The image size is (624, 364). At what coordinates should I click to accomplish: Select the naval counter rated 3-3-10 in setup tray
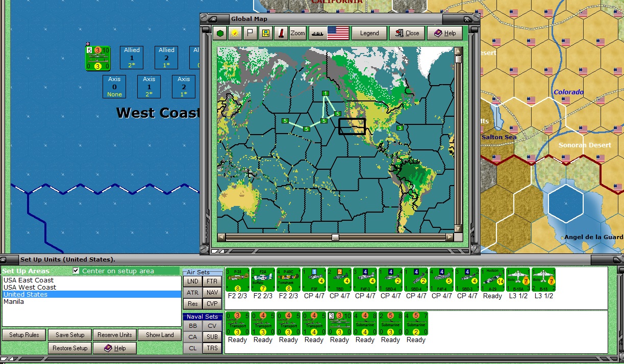tap(339, 324)
